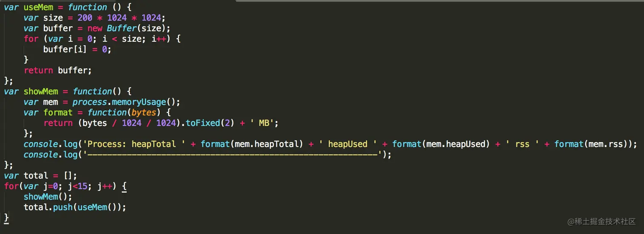Screen dimensions: 644x234
Task: Place cursor on 'buffer[i] = 0;' line
Action: 77,49
